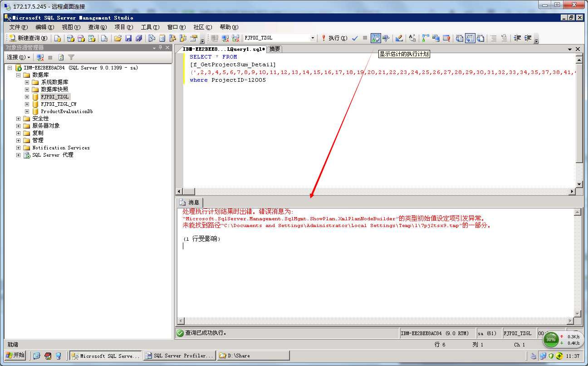Expand the 系统数据库 node
This screenshot has height=366, width=588.
point(27,82)
